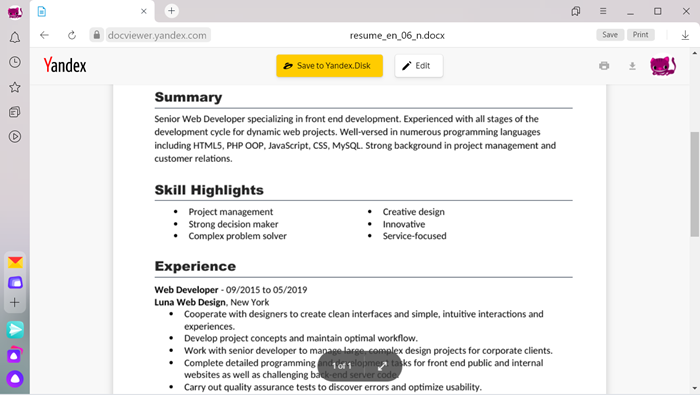Open Alice assistant icon at sidebar bottom
This screenshot has height=395, width=700.
click(x=15, y=379)
